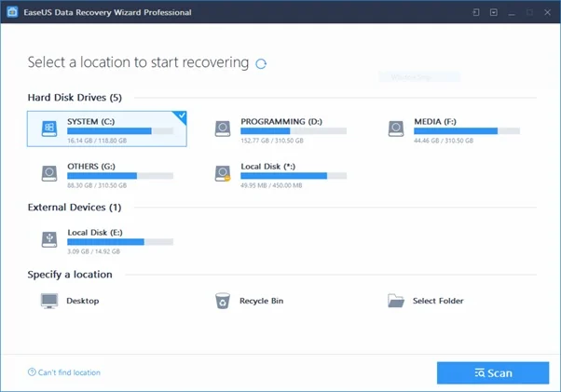The height and width of the screenshot is (392, 561).
Task: Click the Recycle Bin icon
Action: [223, 301]
